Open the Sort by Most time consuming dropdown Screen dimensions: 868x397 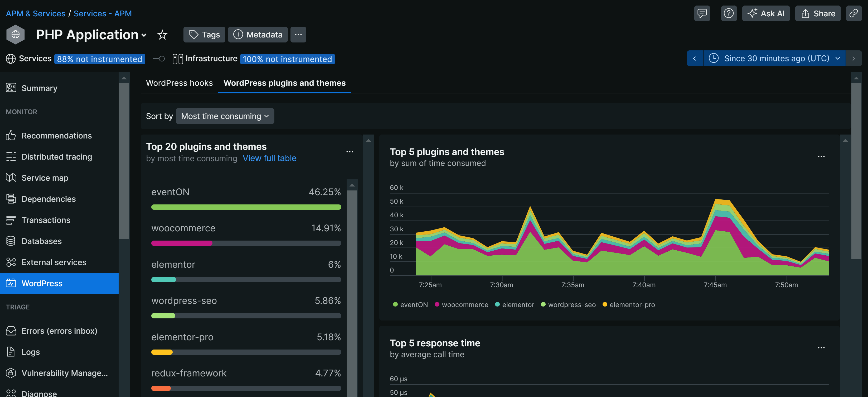tap(225, 116)
